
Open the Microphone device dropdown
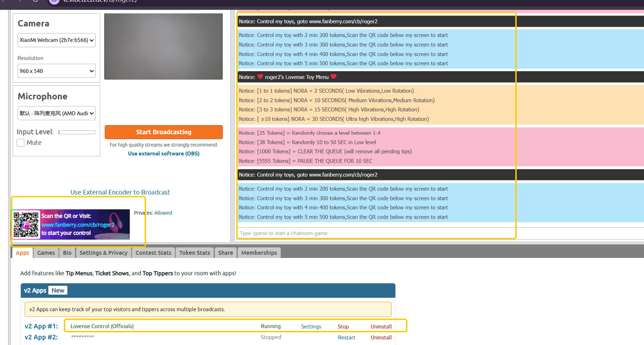(56, 113)
